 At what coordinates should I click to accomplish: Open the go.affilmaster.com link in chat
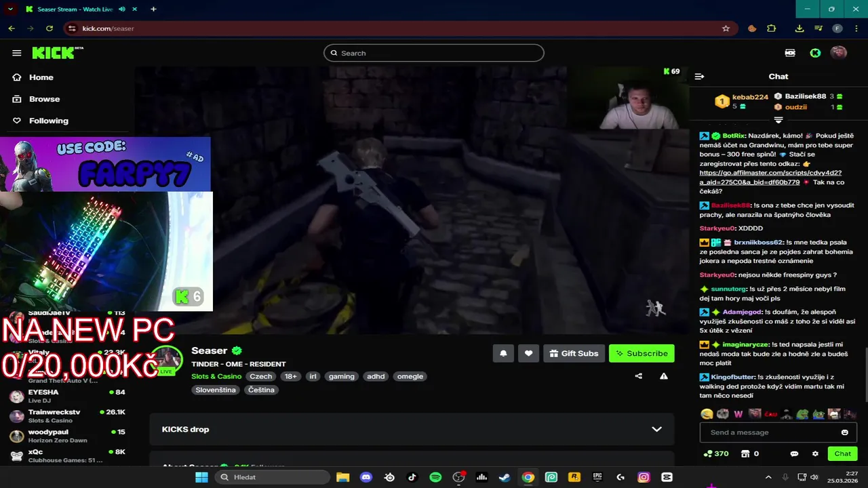click(x=770, y=178)
